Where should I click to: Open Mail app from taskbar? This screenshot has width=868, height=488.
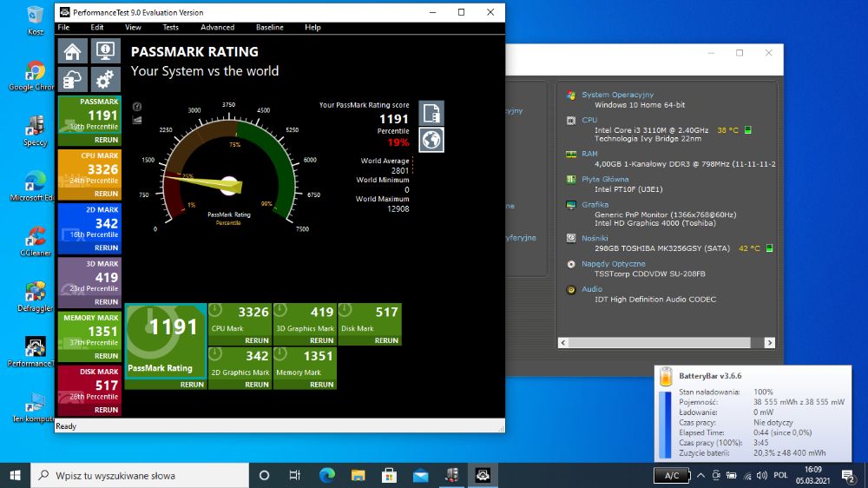pos(421,475)
